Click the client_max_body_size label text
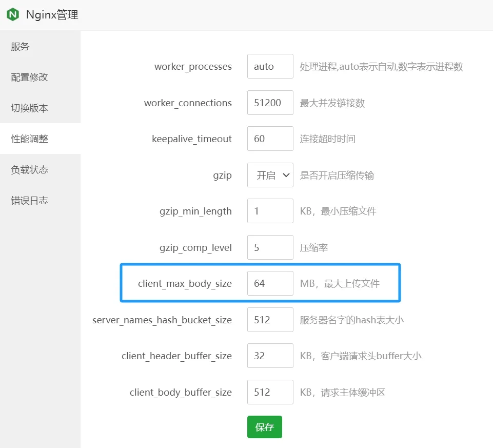The width and height of the screenshot is (493, 448). click(x=185, y=284)
